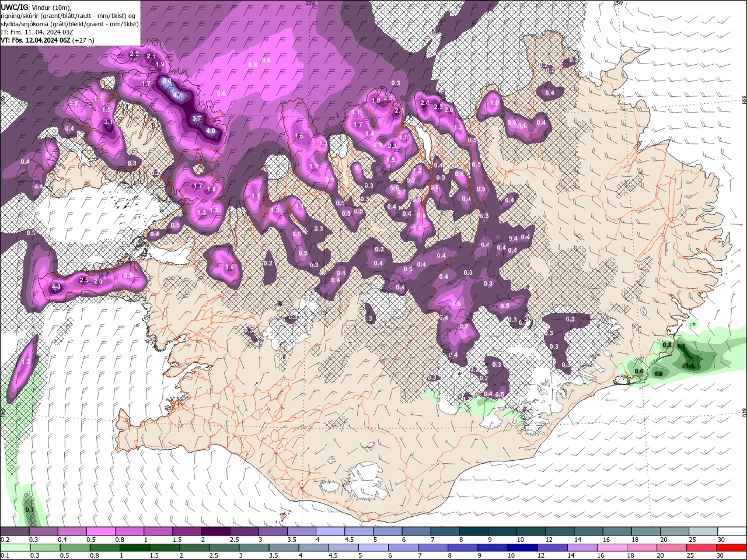Screen dimensions: 747x560
Task: Click the black "0.7" value in green patch
Action: click(30, 510)
